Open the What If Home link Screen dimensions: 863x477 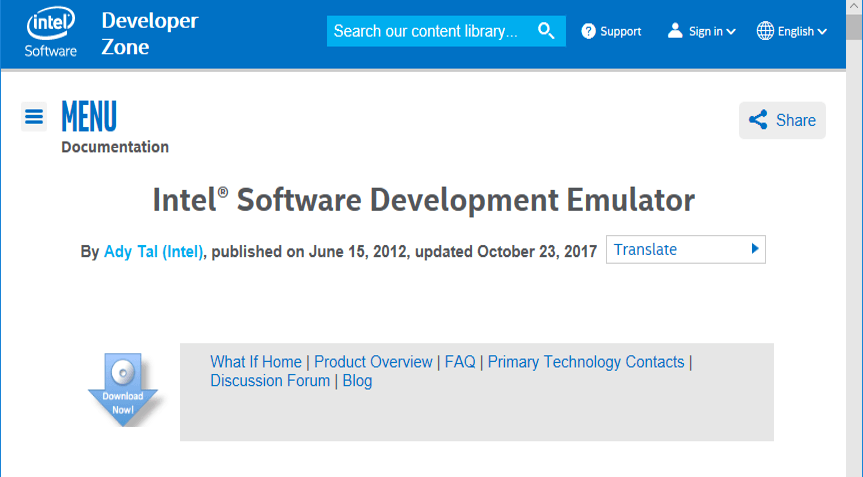pos(256,361)
